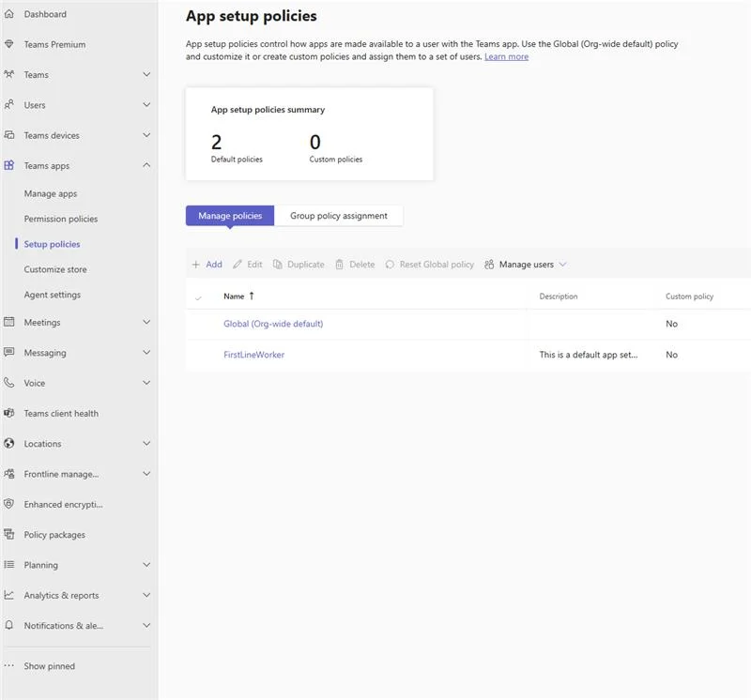Click the Voice phone icon
Viewport: 751px width, 700px height.
8,383
